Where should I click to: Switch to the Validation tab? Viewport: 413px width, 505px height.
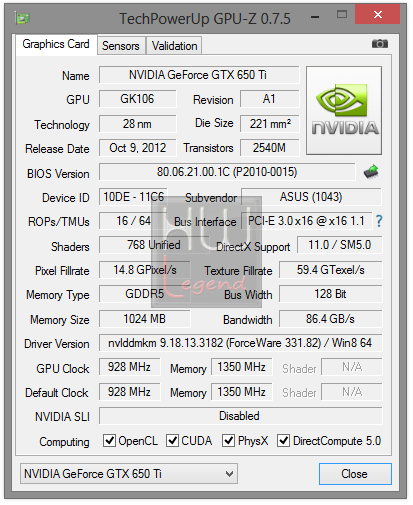[x=174, y=46]
